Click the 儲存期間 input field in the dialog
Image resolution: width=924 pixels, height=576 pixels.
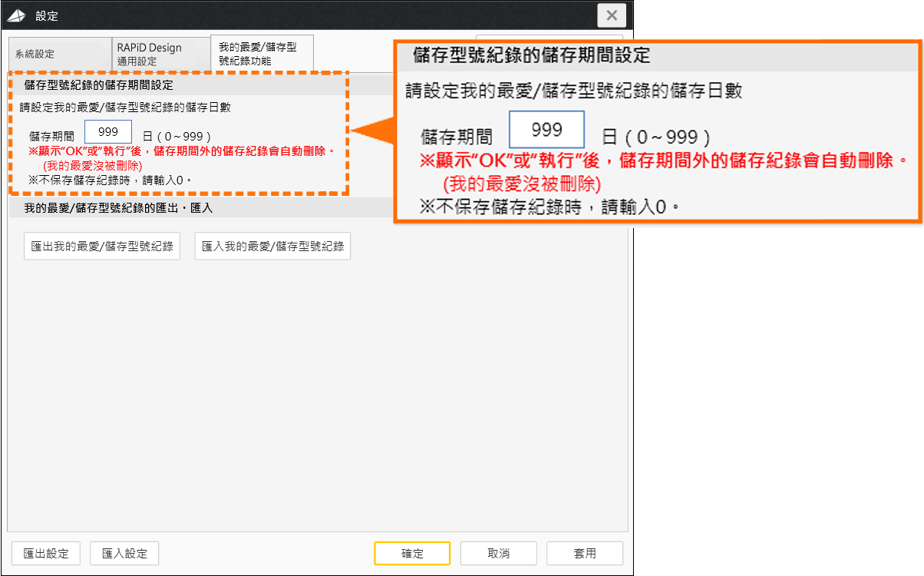108,132
